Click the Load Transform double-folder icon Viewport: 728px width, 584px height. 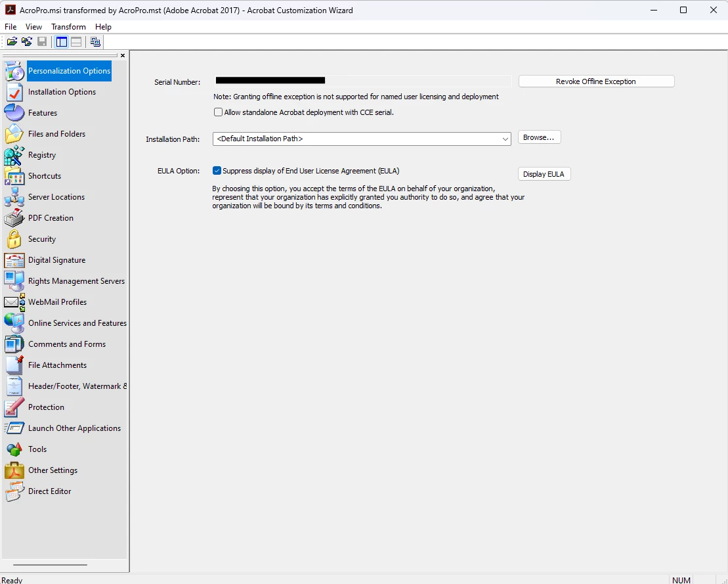27,42
